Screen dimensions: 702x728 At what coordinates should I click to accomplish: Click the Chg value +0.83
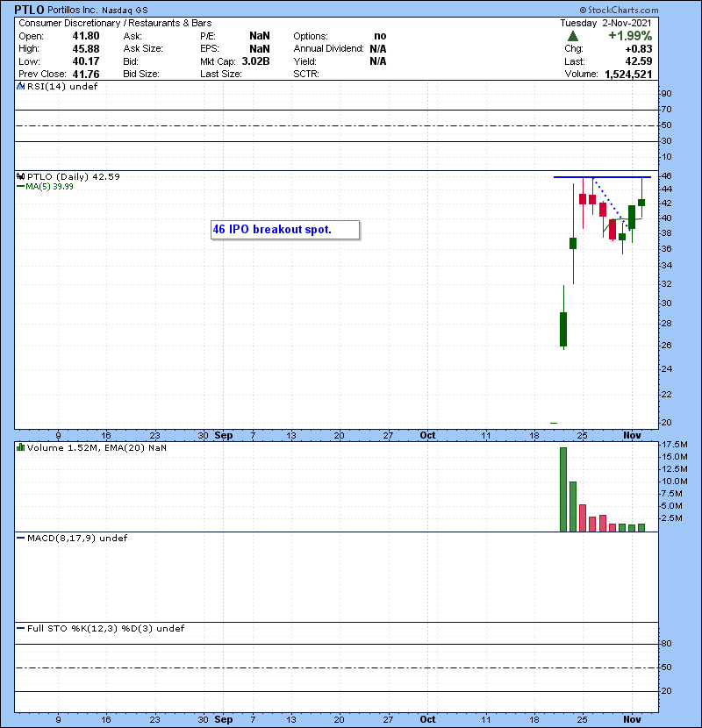pos(638,49)
